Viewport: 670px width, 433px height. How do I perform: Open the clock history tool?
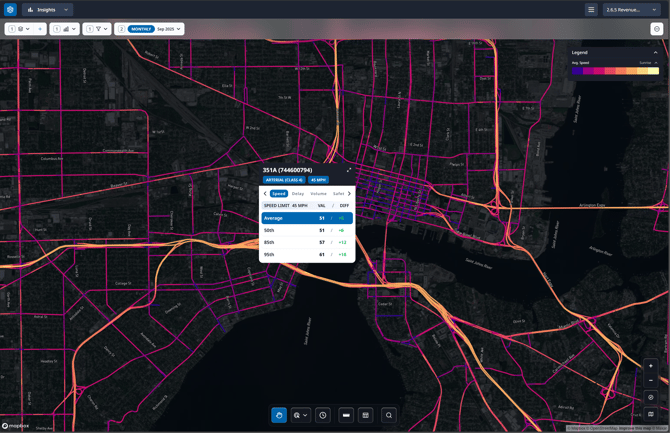point(323,415)
